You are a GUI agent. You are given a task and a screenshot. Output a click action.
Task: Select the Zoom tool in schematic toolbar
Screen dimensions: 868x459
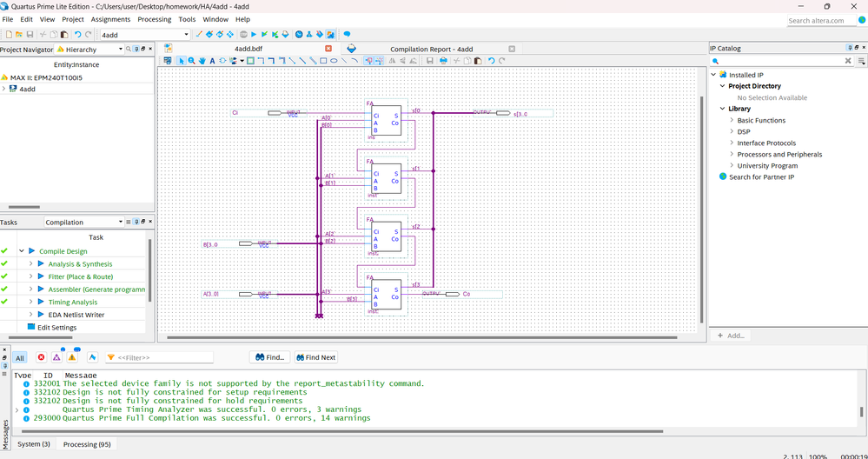tap(191, 61)
